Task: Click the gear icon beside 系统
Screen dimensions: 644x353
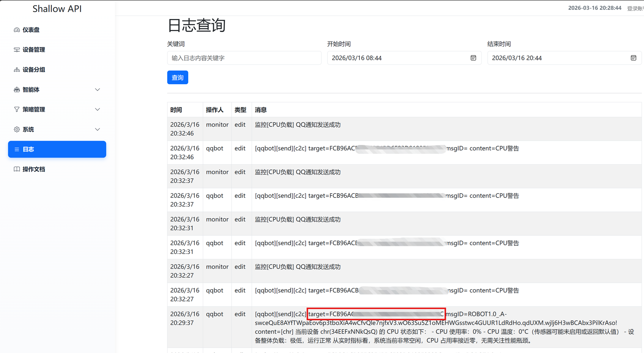Action: pyautogui.click(x=17, y=129)
